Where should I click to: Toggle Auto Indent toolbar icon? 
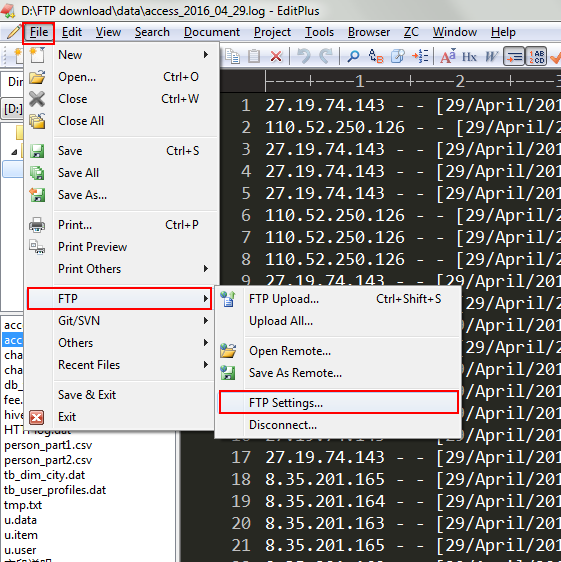pos(514,56)
